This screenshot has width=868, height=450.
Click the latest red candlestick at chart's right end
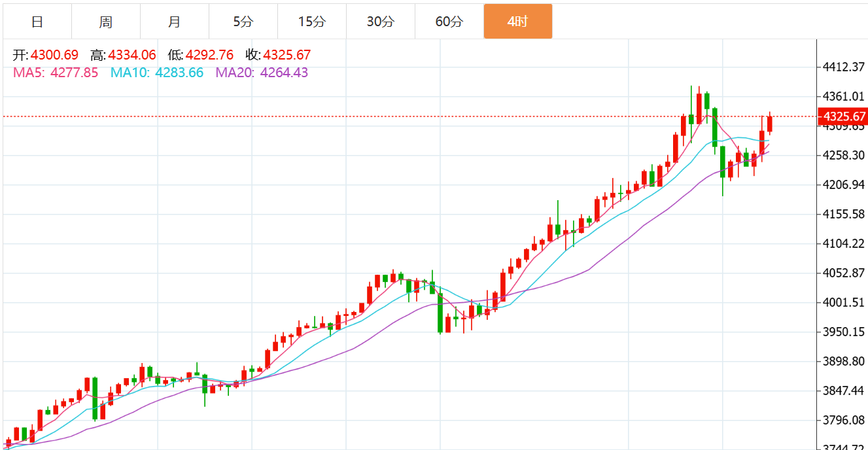click(770, 123)
